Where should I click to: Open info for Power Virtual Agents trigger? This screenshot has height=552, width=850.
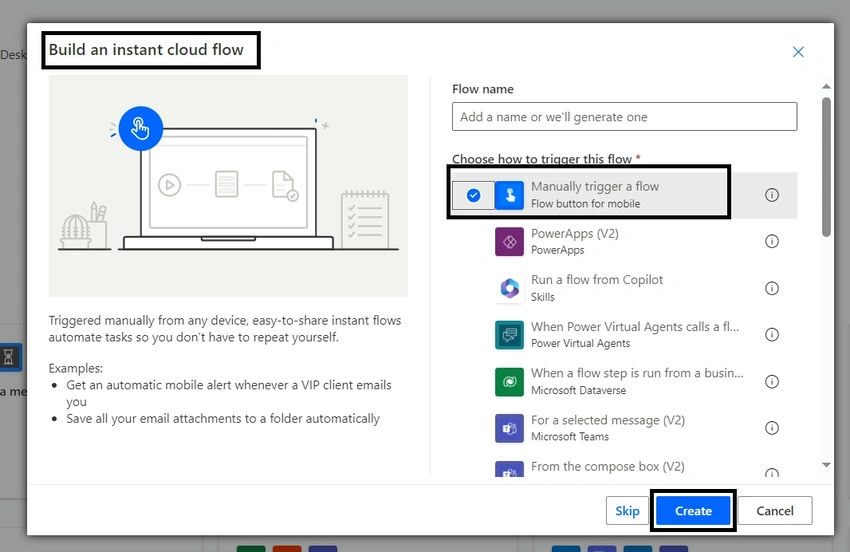point(772,335)
